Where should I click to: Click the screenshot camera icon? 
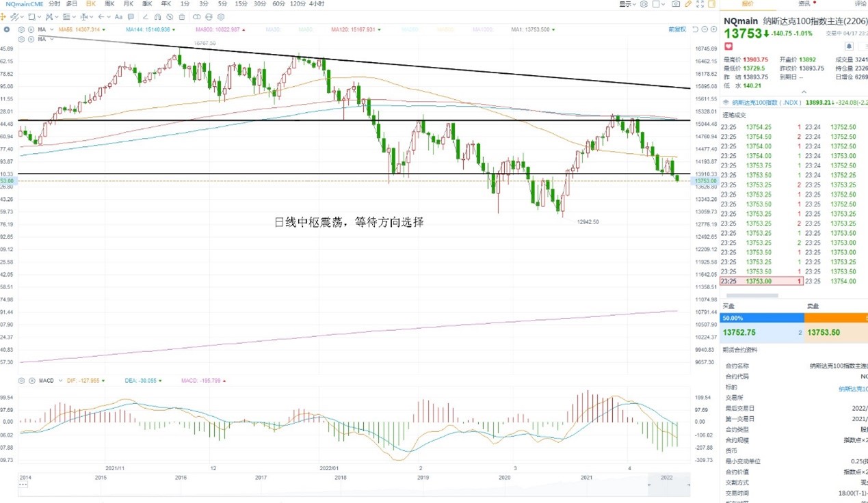click(x=676, y=4)
